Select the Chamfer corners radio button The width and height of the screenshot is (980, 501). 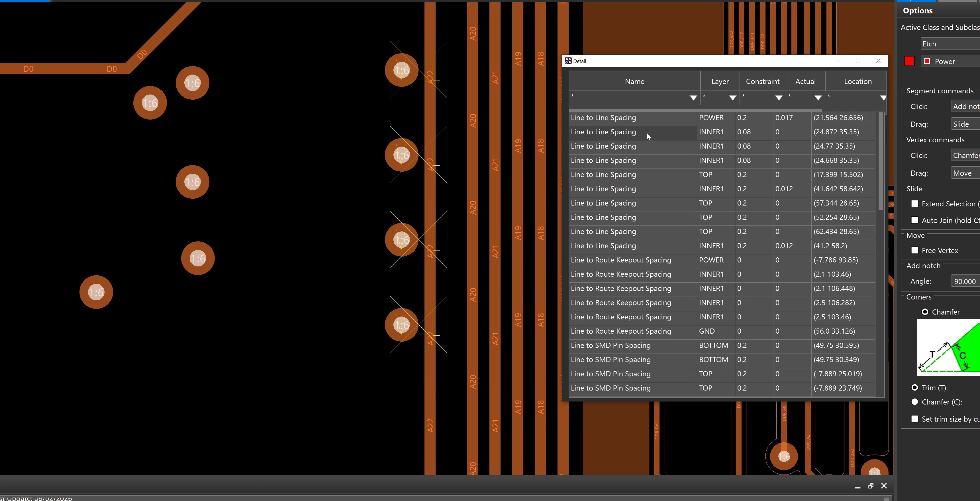(x=925, y=312)
